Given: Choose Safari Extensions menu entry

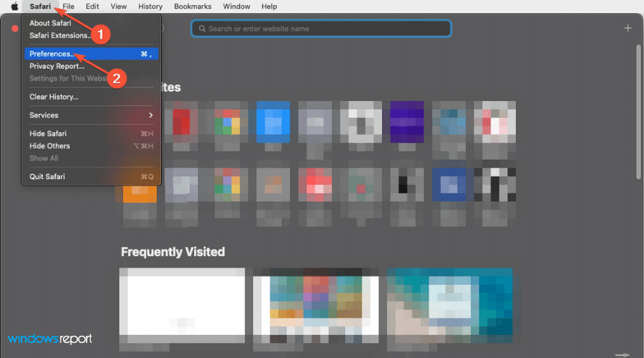Looking at the screenshot, I should pos(60,35).
